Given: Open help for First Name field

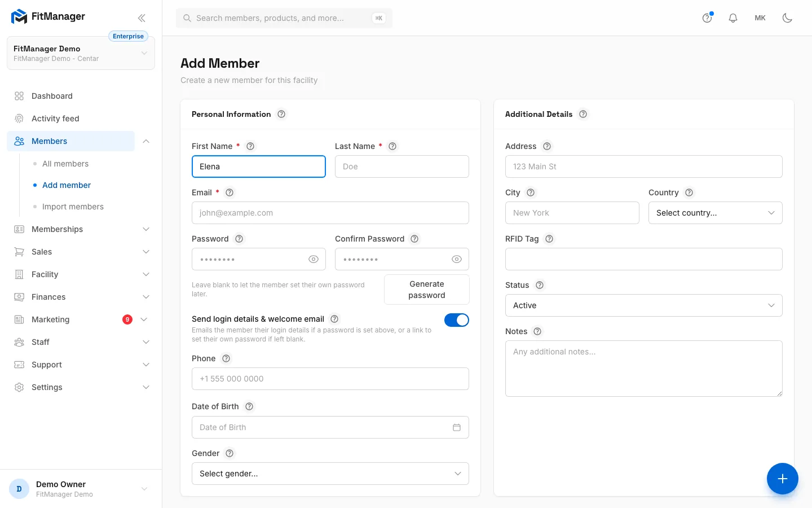Looking at the screenshot, I should click(250, 146).
